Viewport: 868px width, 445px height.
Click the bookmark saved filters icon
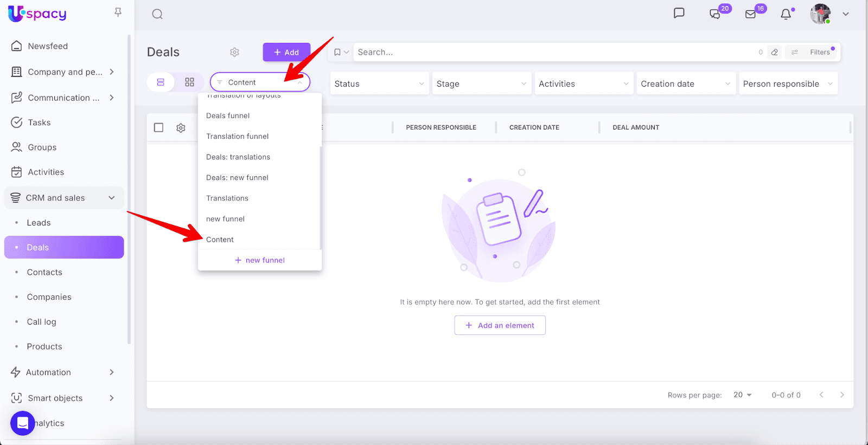(x=337, y=52)
